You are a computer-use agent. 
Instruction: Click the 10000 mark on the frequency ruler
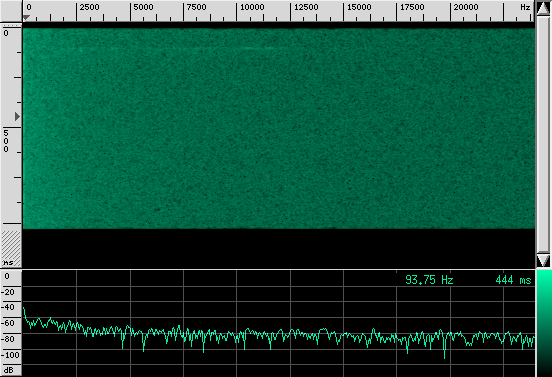pyautogui.click(x=252, y=7)
